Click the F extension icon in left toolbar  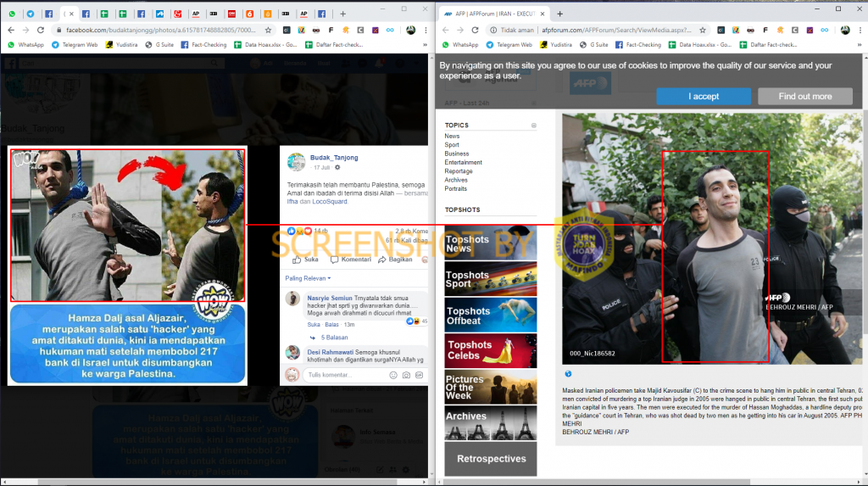(331, 30)
